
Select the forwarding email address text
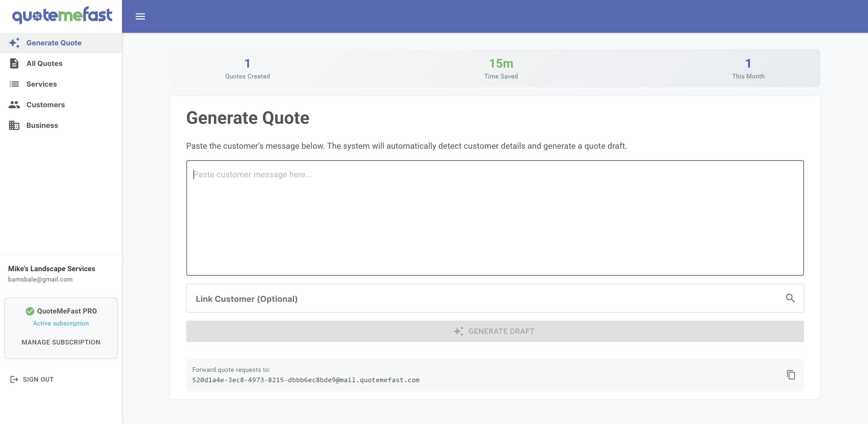(x=306, y=380)
